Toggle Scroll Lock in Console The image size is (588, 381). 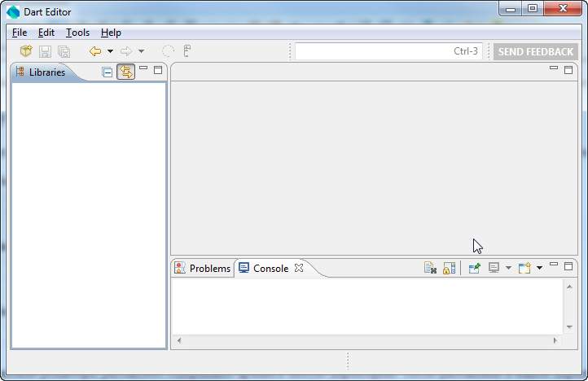coord(449,268)
